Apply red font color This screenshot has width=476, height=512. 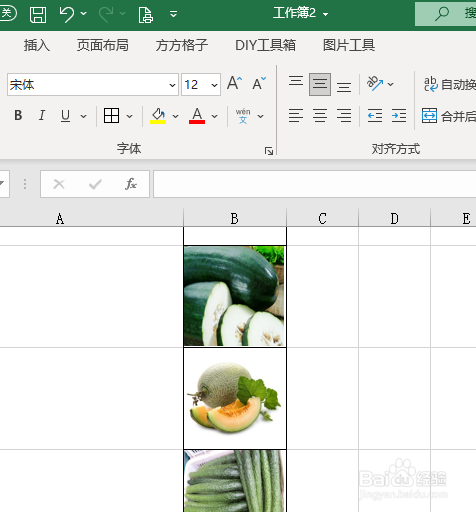[197, 116]
